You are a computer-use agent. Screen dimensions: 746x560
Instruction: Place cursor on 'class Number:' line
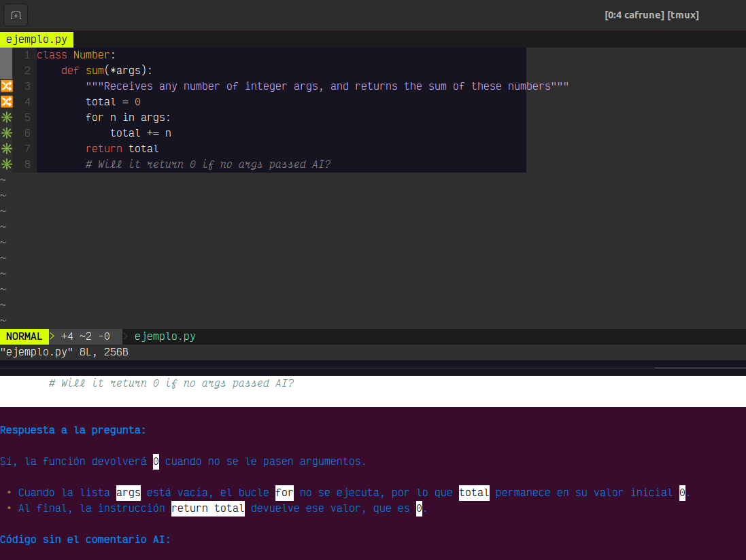[76, 55]
